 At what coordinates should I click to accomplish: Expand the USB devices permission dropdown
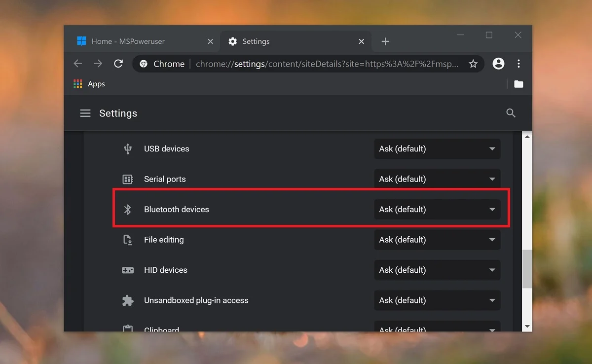[x=437, y=149]
